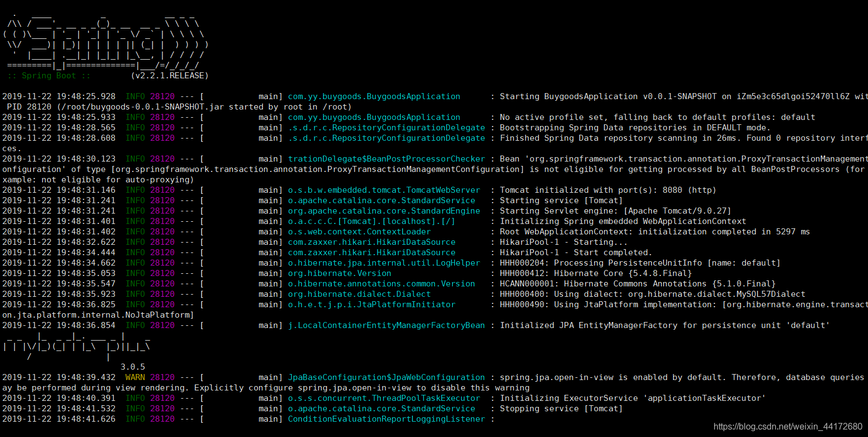The image size is (868, 437).
Task: Click 'HCANN000001: Hibernate Commons Annotations' message
Action: click(637, 284)
